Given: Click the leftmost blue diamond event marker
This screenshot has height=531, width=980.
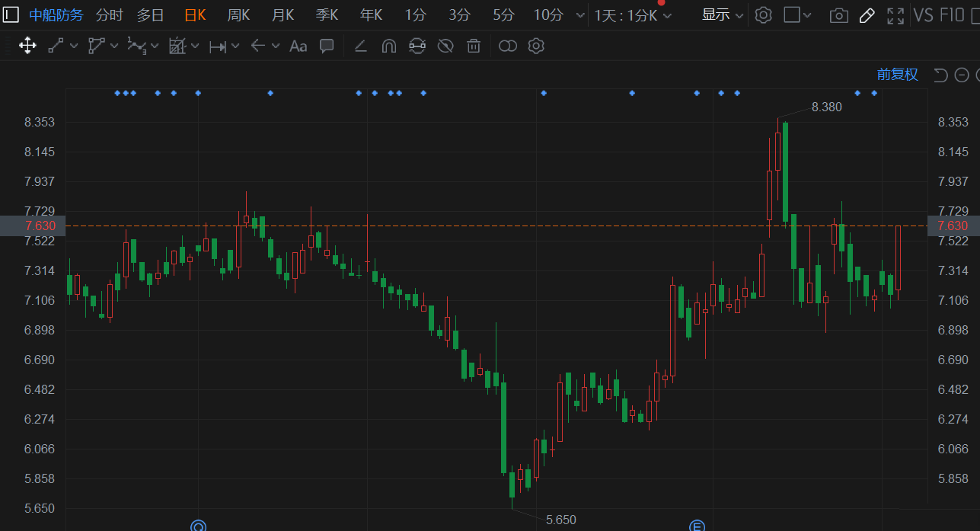Looking at the screenshot, I should pos(117,93).
